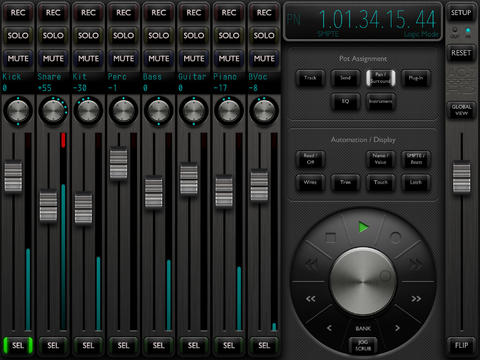Image resolution: width=480 pixels, height=360 pixels.
Task: Arm recording on the BVoc channel
Action: (264, 13)
